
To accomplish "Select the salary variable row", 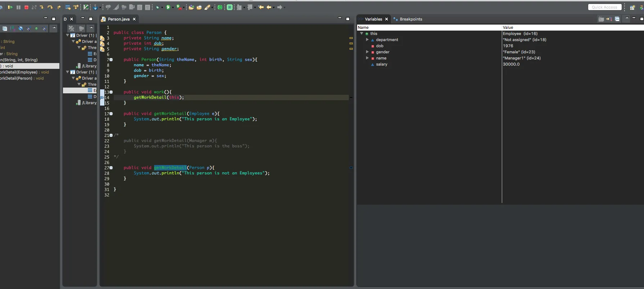I will click(382, 64).
